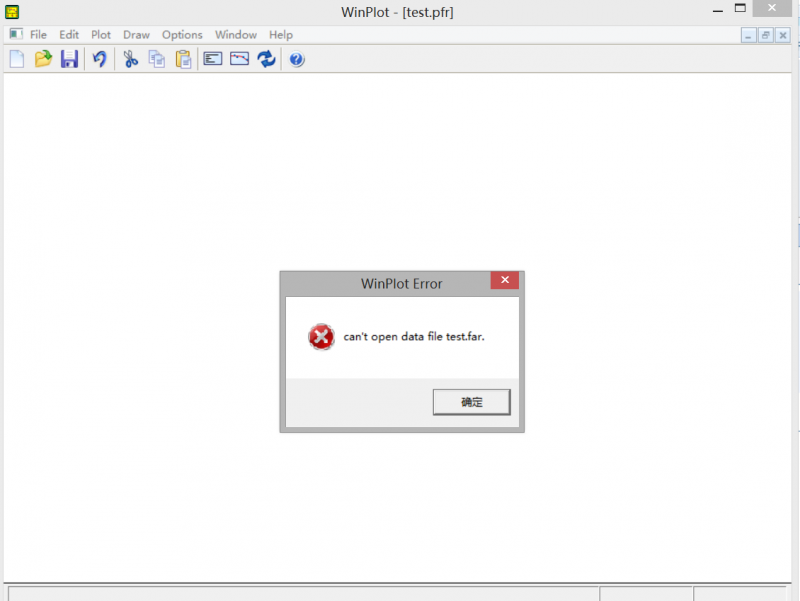Click the WinPlot application icon in title bar
800x601 pixels.
(12, 11)
